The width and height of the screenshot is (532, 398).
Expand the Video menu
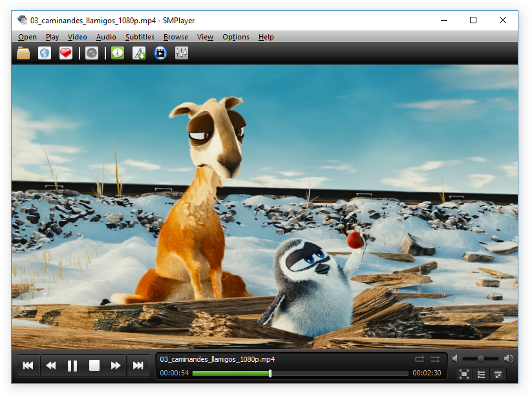point(77,37)
